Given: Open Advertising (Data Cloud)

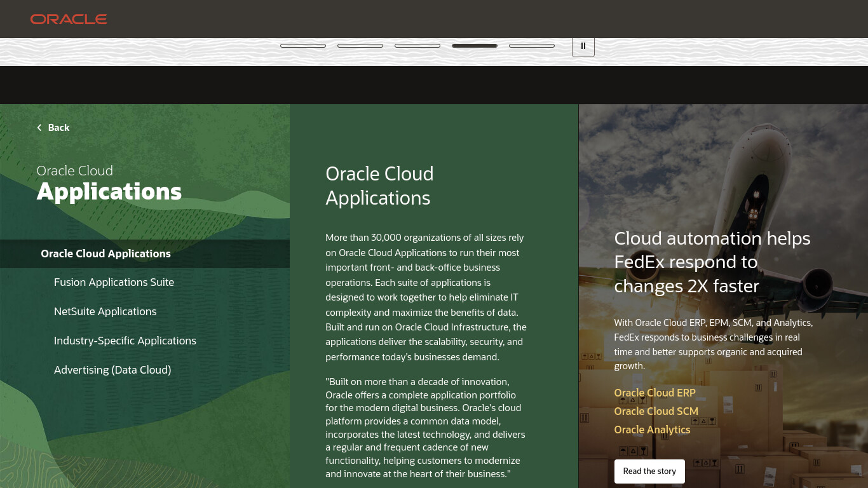Looking at the screenshot, I should coord(112,370).
